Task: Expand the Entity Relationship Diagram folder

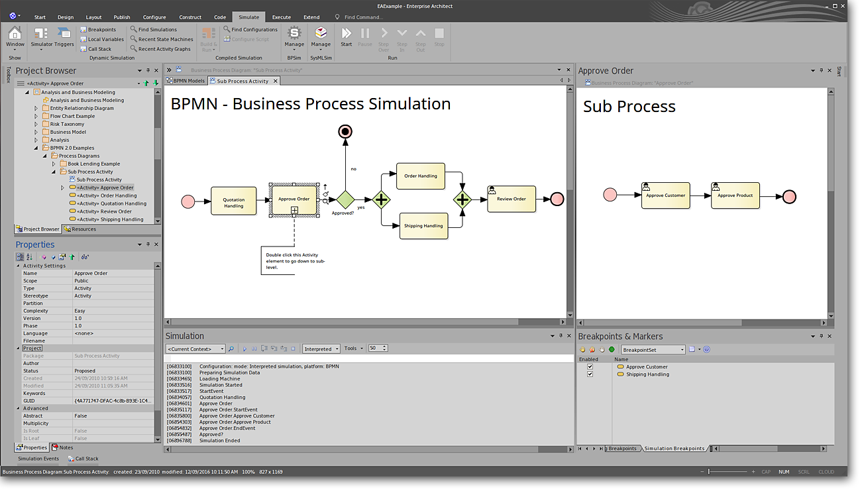Action: (36, 108)
